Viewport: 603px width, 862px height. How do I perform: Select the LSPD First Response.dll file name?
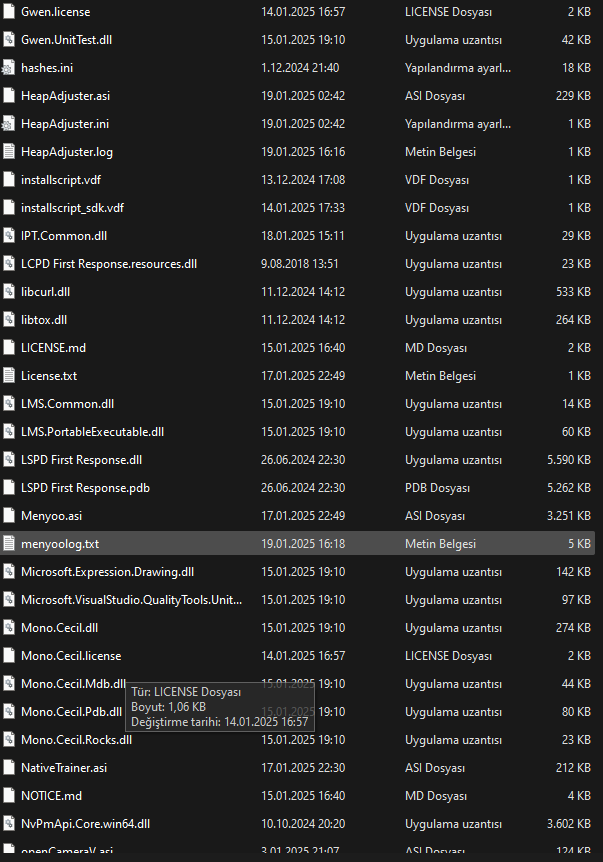pyautogui.click(x=81, y=460)
